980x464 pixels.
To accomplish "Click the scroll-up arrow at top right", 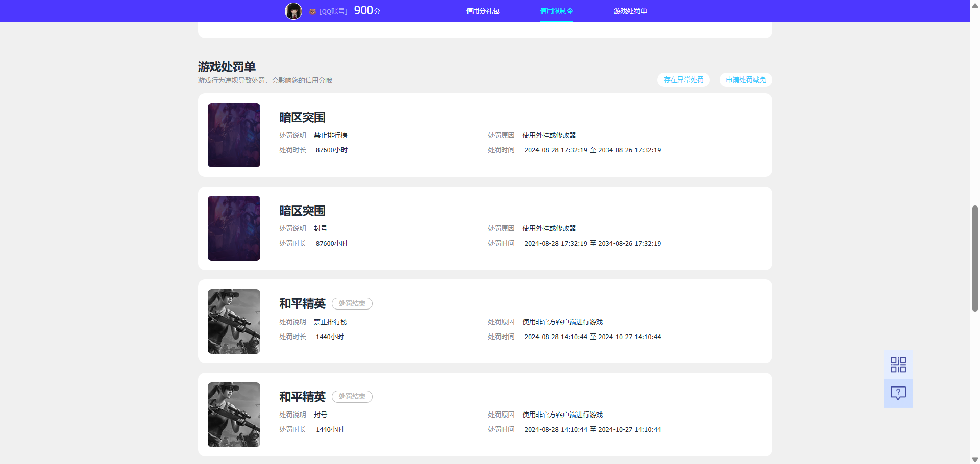I will pyautogui.click(x=974, y=5).
